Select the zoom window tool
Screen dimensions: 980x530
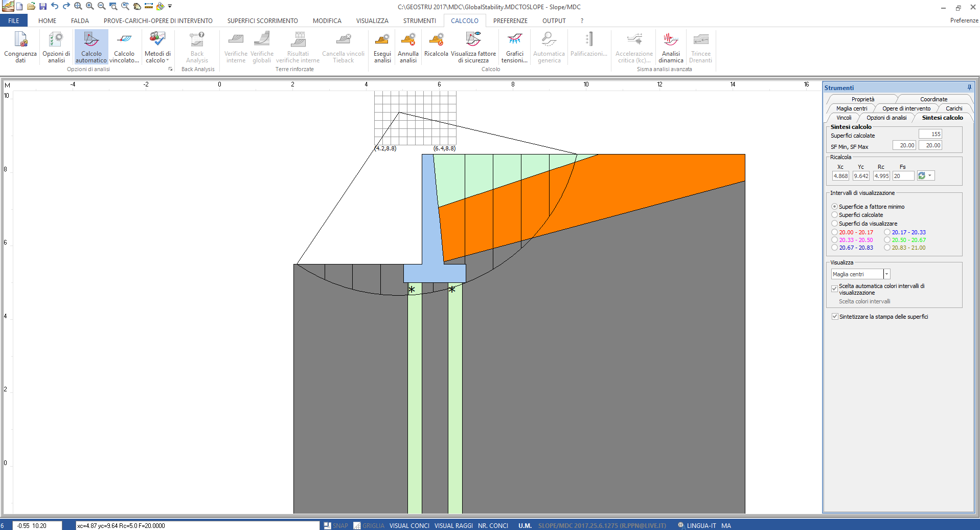(113, 6)
